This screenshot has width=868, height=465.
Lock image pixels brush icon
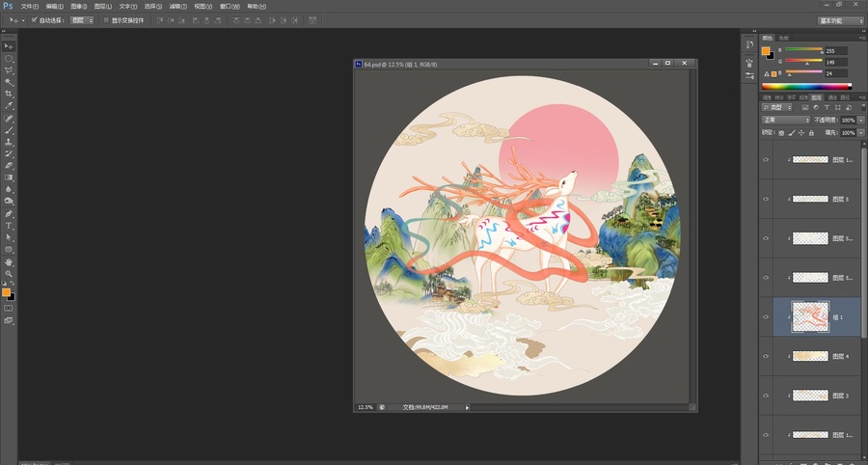[x=792, y=133]
